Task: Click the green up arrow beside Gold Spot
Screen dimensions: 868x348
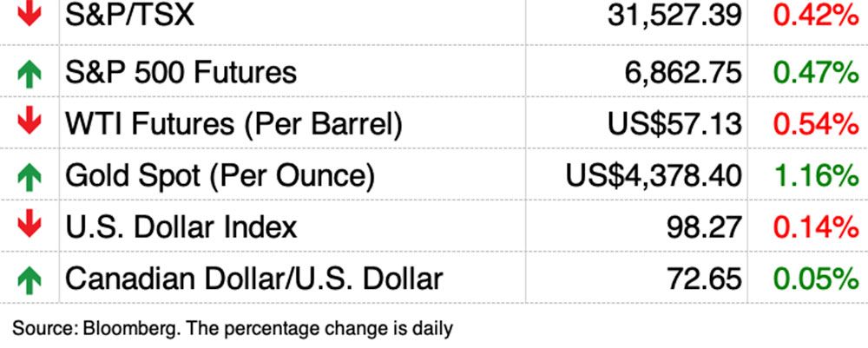Action: [x=30, y=176]
